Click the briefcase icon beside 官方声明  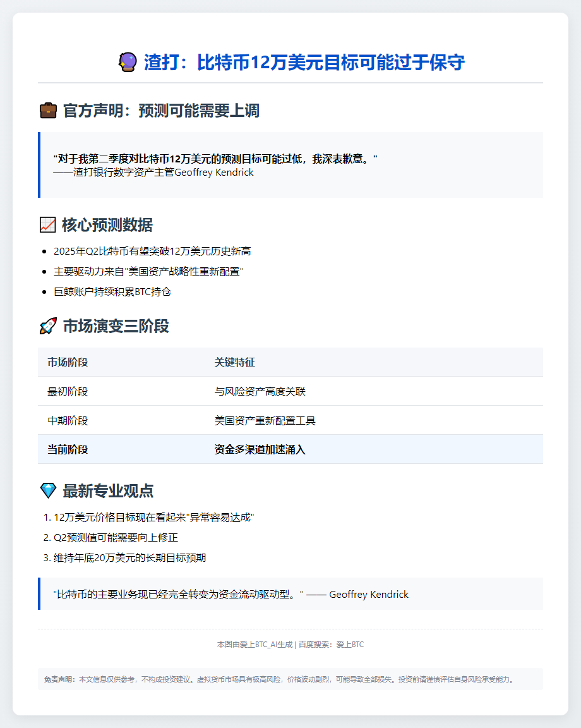(48, 111)
